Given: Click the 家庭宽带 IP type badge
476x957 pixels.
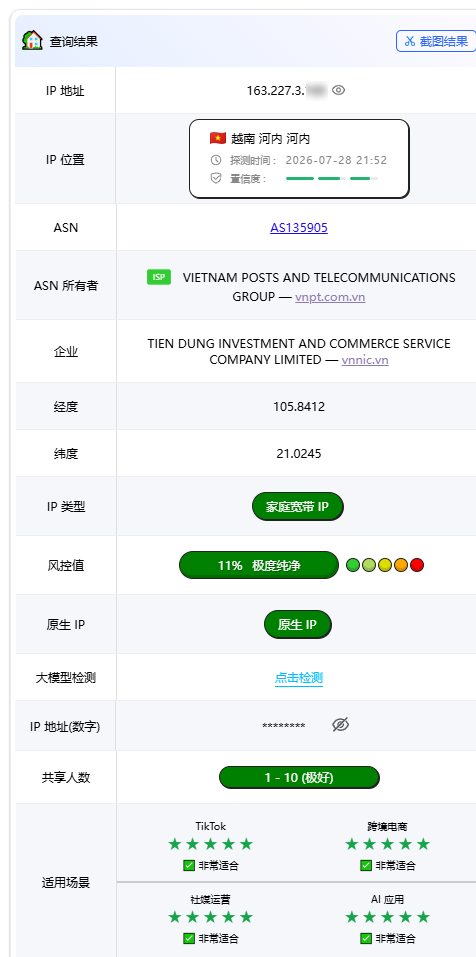Looking at the screenshot, I should [298, 507].
